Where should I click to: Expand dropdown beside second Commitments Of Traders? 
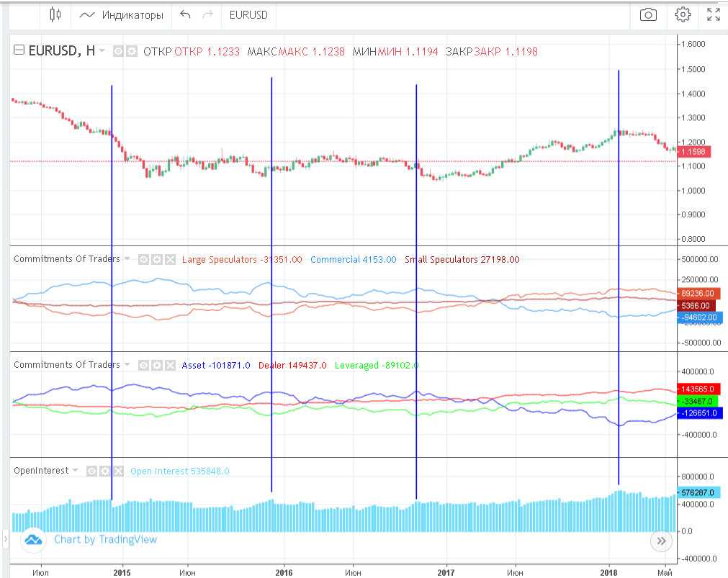point(127,365)
